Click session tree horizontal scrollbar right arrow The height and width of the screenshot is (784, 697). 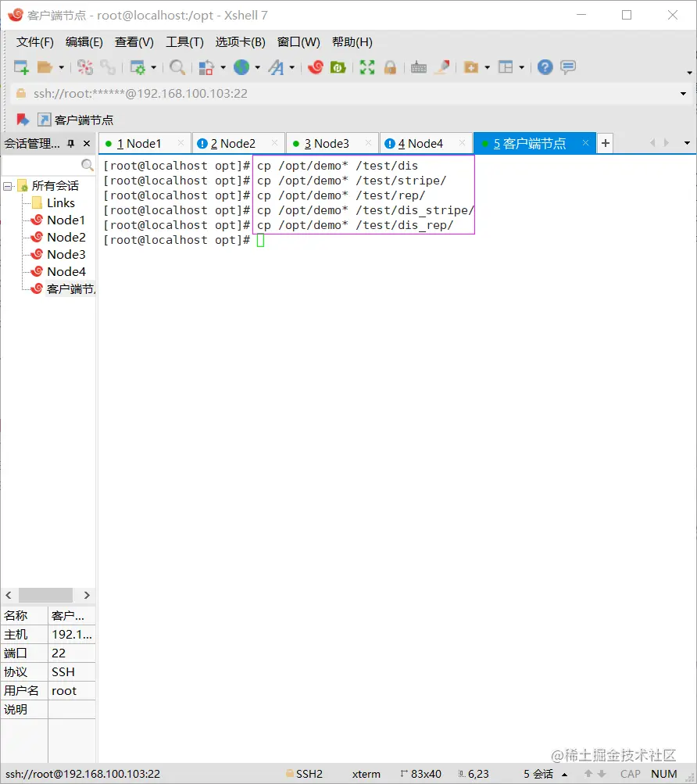tap(87, 595)
